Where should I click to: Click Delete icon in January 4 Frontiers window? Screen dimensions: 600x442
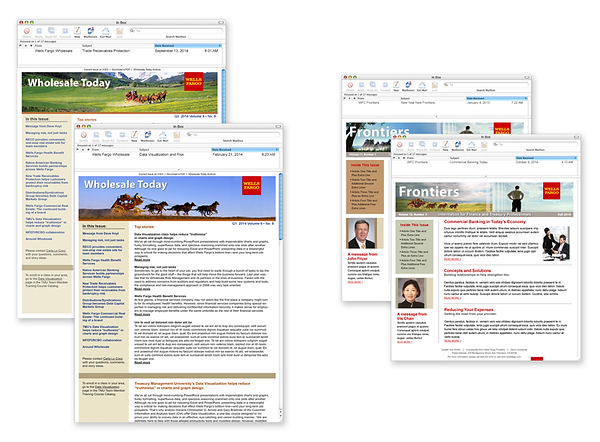click(x=350, y=85)
